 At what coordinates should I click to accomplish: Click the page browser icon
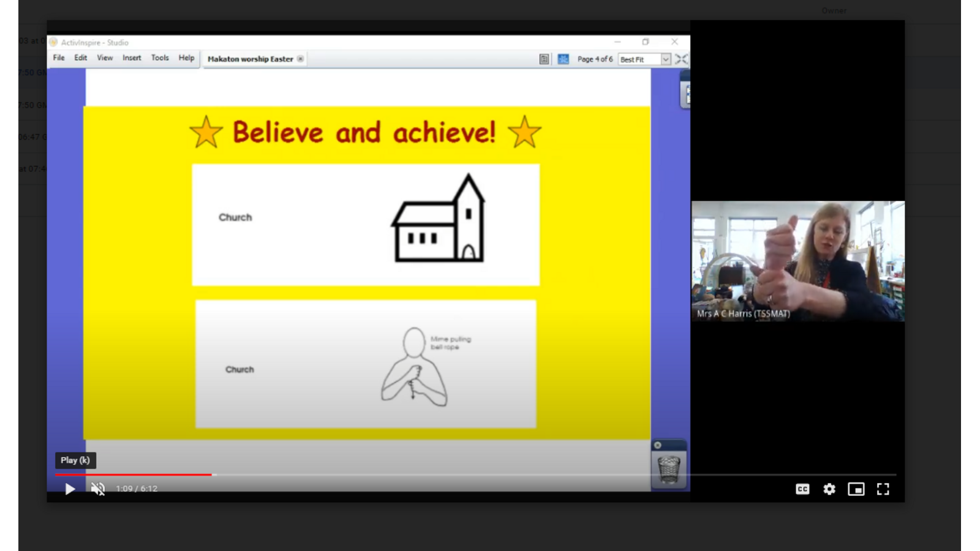tap(544, 59)
